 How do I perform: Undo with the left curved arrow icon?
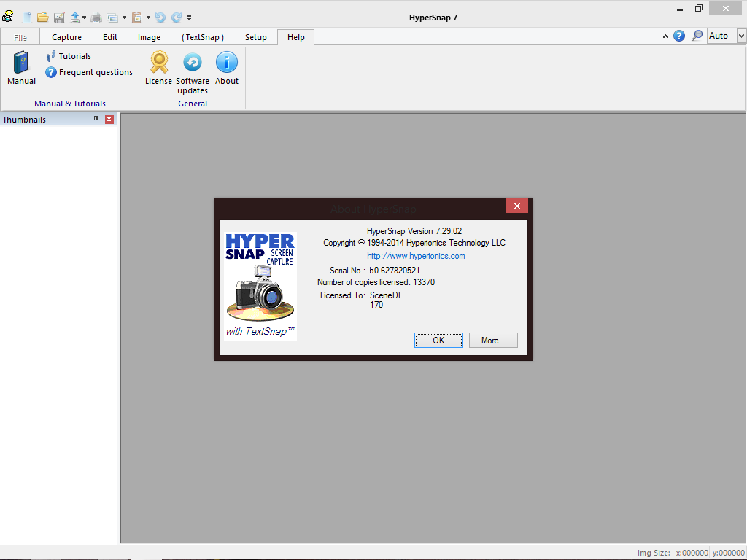(x=160, y=17)
